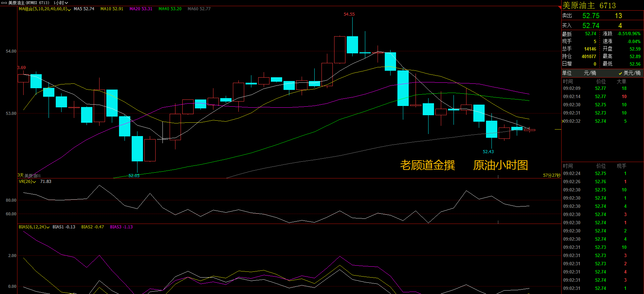The height and width of the screenshot is (294, 644).
Task: Open the 1小时 timeframe dropdown
Action: (61, 3)
